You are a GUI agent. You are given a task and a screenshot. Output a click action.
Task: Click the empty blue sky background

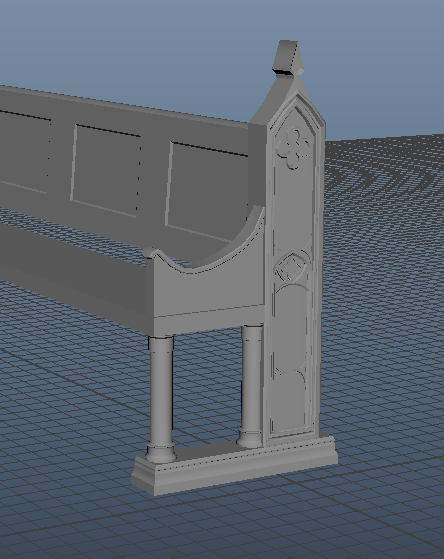click(143, 43)
